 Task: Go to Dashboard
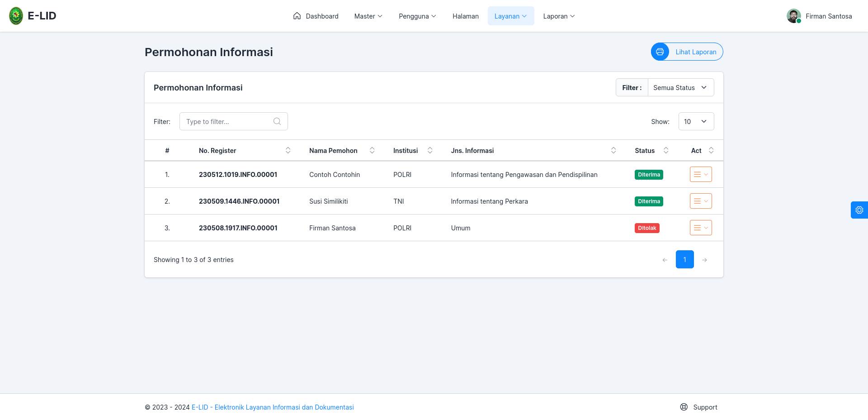tap(316, 16)
